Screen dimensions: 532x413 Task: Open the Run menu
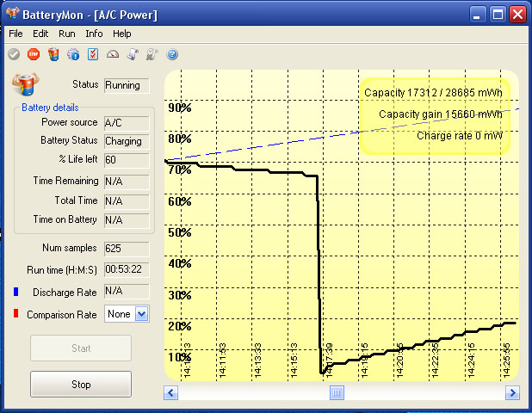pos(67,34)
